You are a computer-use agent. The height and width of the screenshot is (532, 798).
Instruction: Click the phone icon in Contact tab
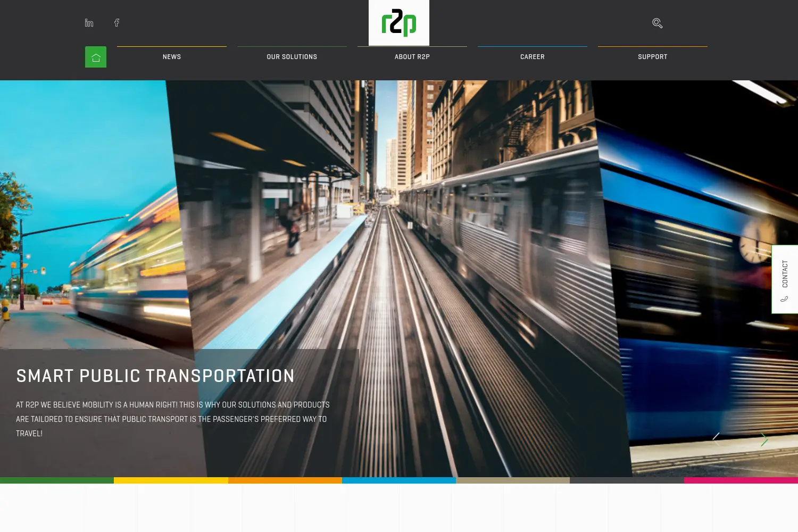click(x=784, y=299)
